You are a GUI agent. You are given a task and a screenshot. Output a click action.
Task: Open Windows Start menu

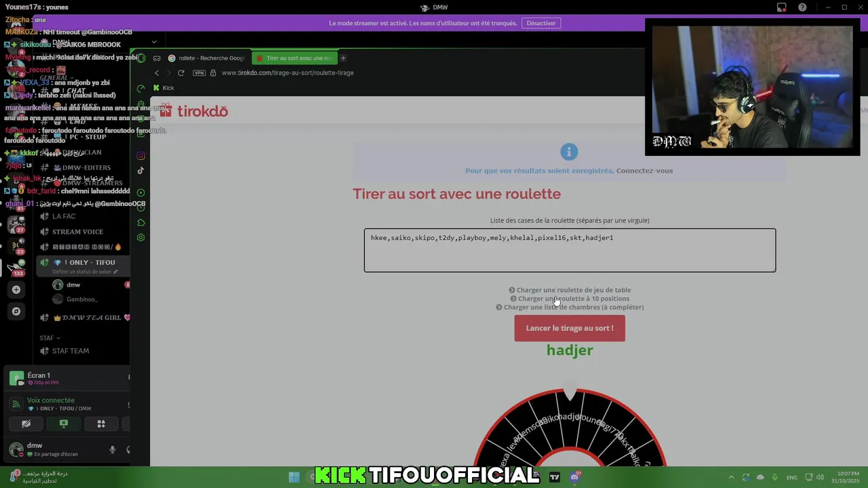pyautogui.click(x=294, y=477)
